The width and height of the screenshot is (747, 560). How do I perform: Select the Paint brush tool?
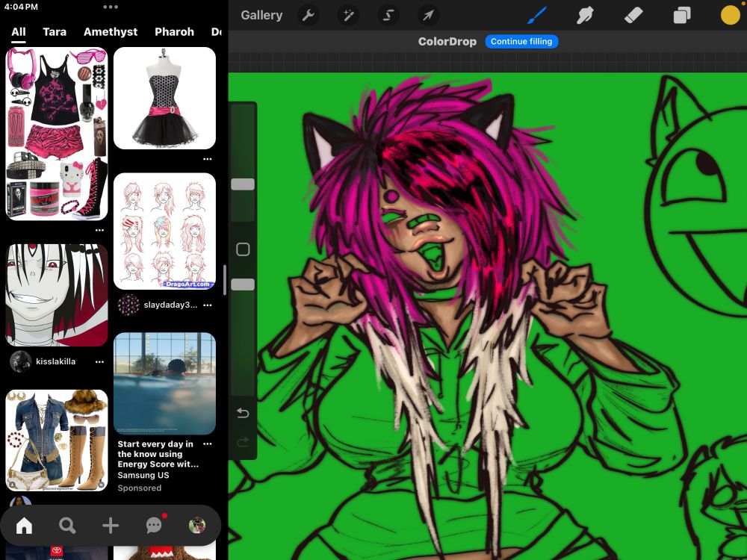tap(537, 15)
